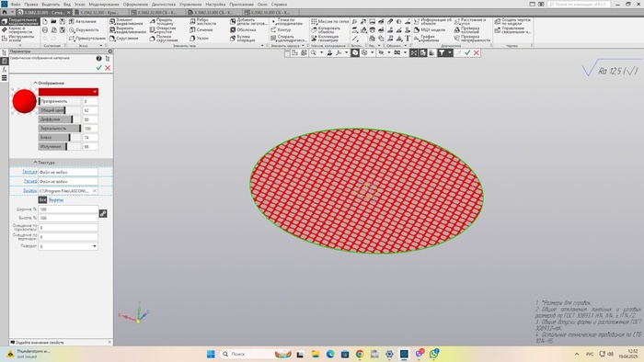This screenshot has height=362, width=644.
Task: Open the red material color dropdown
Action: point(68,92)
